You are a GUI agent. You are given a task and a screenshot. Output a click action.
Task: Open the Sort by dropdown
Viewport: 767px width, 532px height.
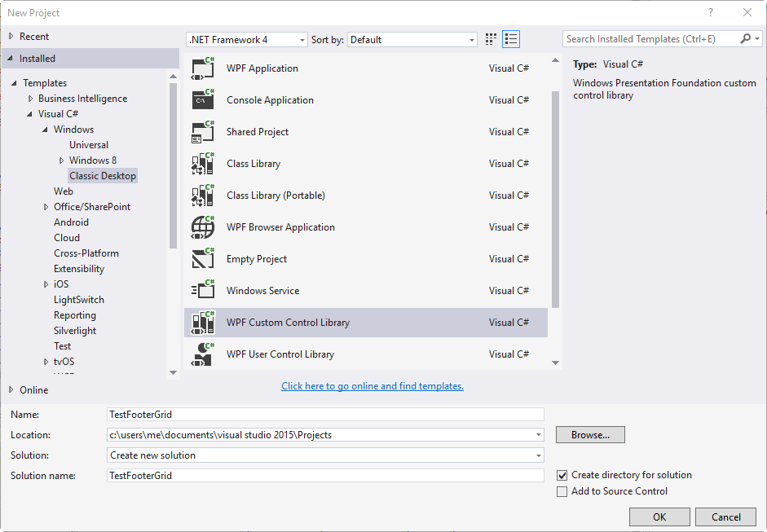(x=470, y=38)
